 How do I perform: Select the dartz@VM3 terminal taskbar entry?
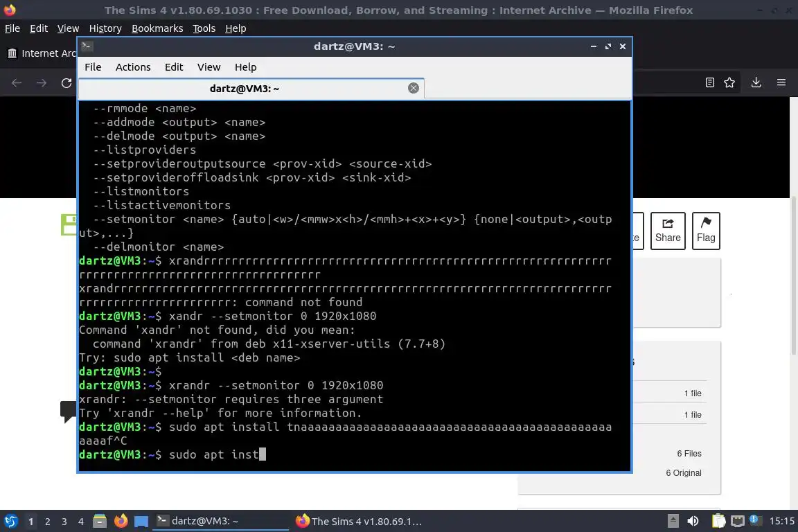point(220,521)
